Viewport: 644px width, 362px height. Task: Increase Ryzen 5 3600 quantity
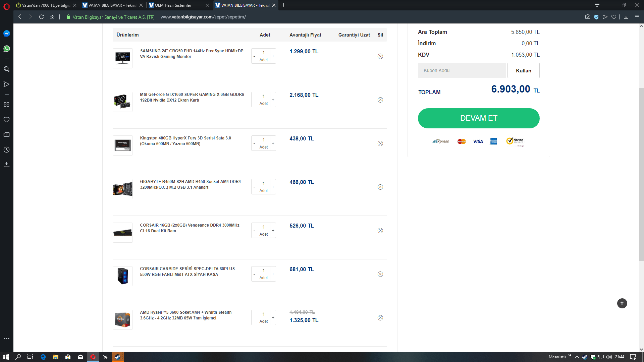point(273,318)
